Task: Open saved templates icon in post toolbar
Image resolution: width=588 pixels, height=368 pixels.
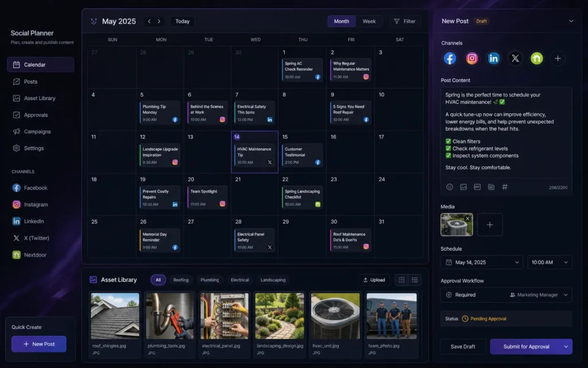Action: tap(491, 187)
